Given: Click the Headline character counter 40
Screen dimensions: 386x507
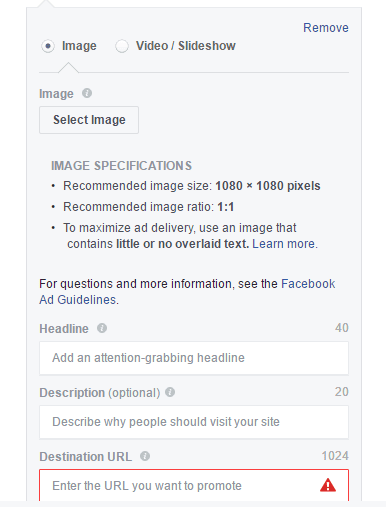Looking at the screenshot, I should [x=342, y=328].
